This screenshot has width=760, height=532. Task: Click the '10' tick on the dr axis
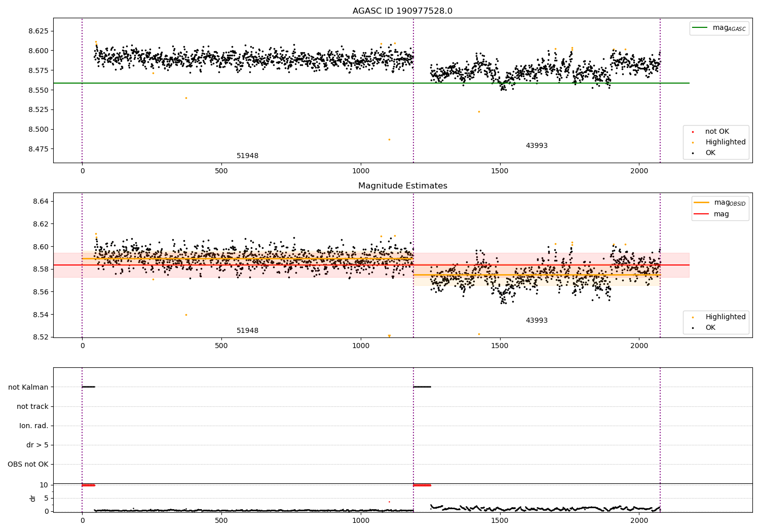(x=44, y=485)
